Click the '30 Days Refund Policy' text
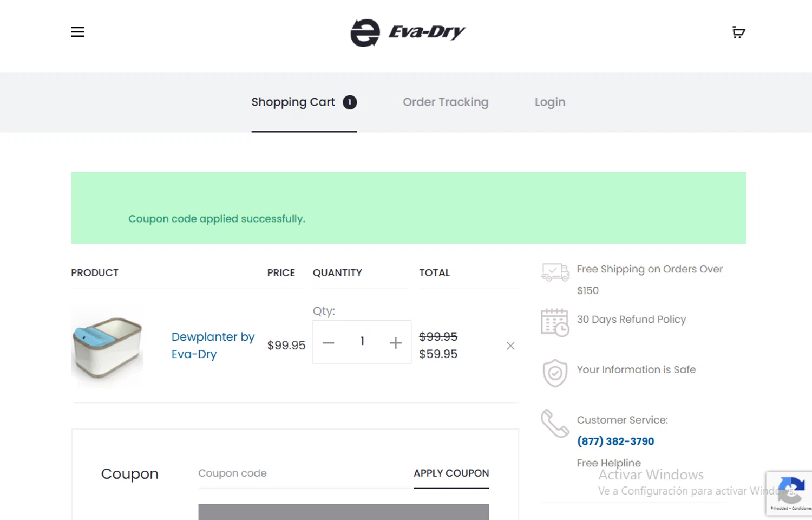The width and height of the screenshot is (812, 520). coord(631,320)
